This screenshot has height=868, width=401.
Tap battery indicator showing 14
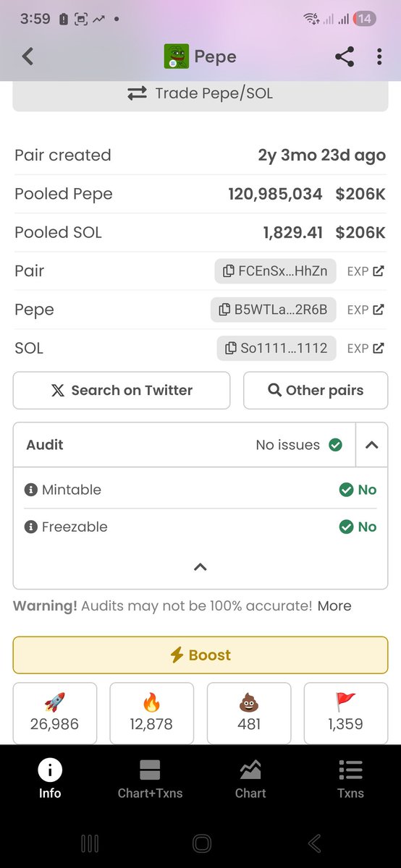pos(365,20)
